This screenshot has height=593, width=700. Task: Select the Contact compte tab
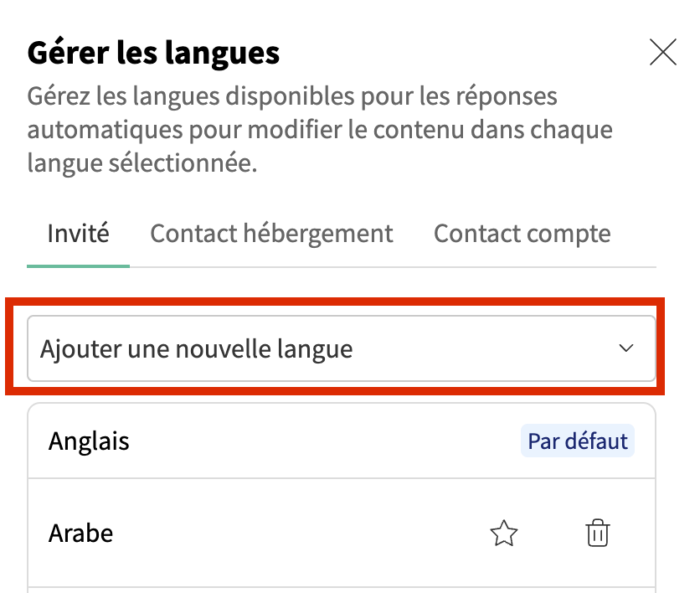click(522, 233)
